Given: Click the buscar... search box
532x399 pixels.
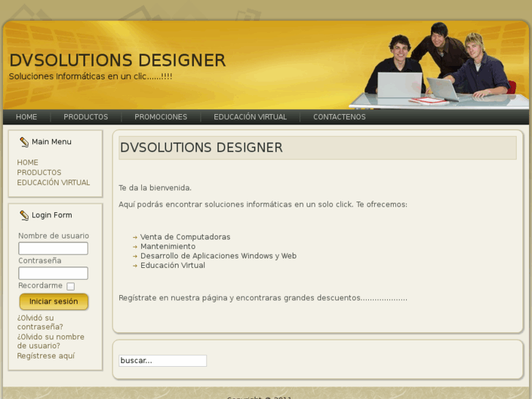Looking at the screenshot, I should coord(162,361).
